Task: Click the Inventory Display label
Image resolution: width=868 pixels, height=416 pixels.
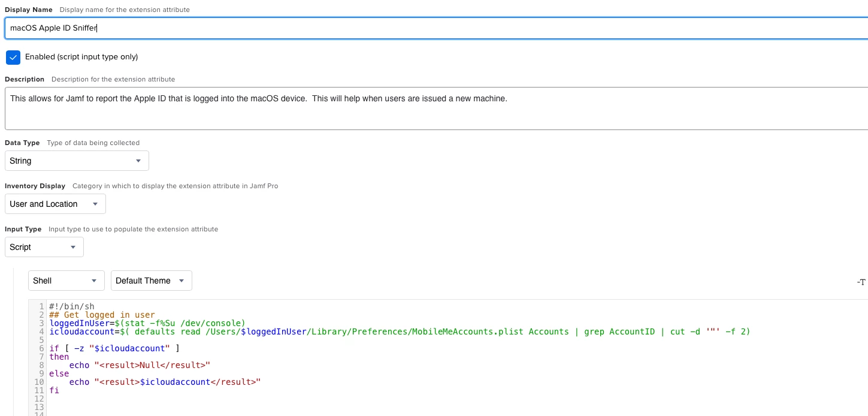Action: (35, 186)
